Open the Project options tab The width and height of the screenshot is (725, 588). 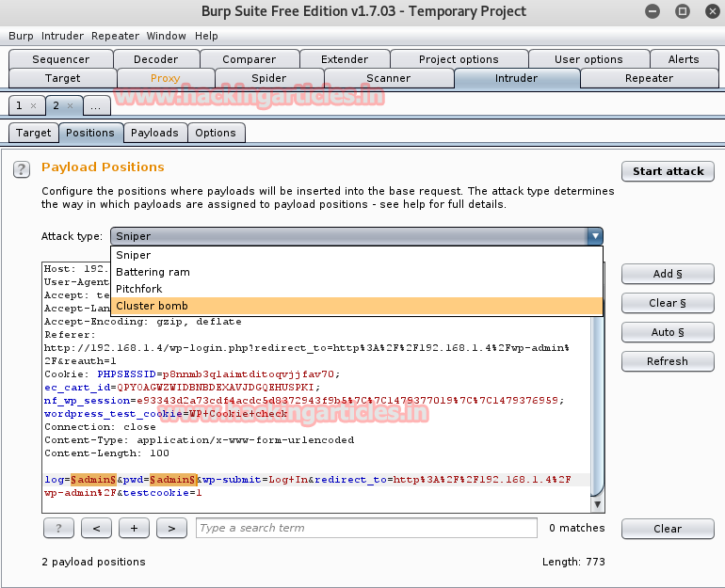point(459,59)
